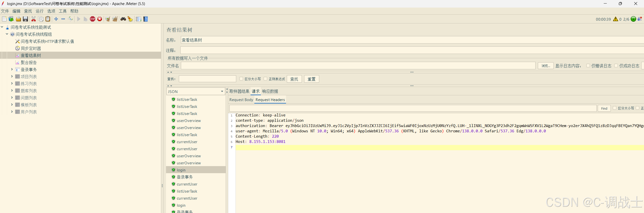The height and width of the screenshot is (213, 644).
Task: Select 同步定时器 in the test plan tree
Action: pyautogui.click(x=31, y=48)
